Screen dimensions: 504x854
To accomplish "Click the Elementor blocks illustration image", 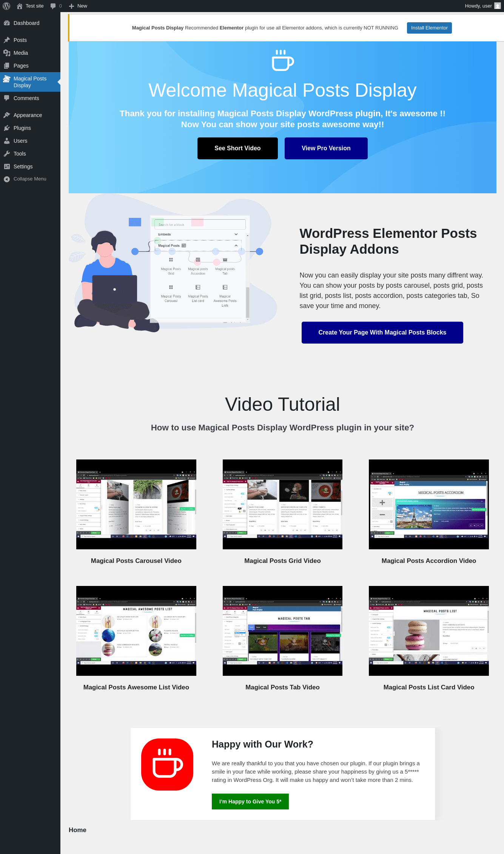I will (x=173, y=263).
